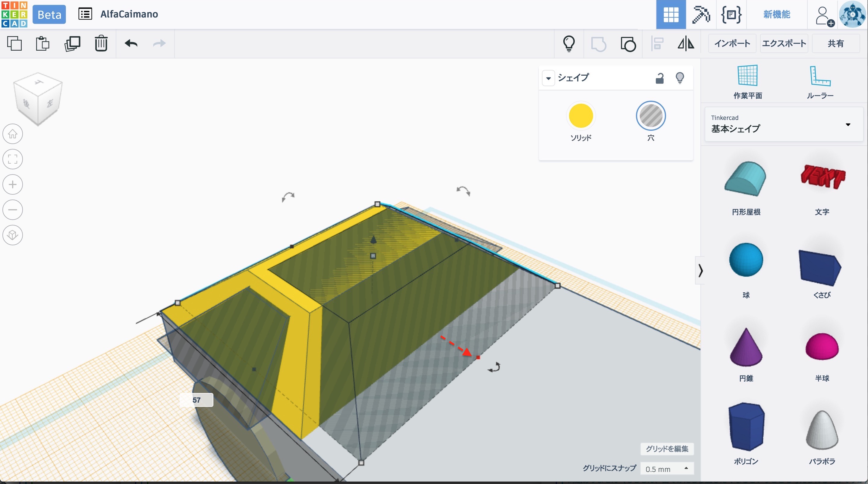
Task: Select the hole (穴) shape mode
Action: pyautogui.click(x=650, y=116)
